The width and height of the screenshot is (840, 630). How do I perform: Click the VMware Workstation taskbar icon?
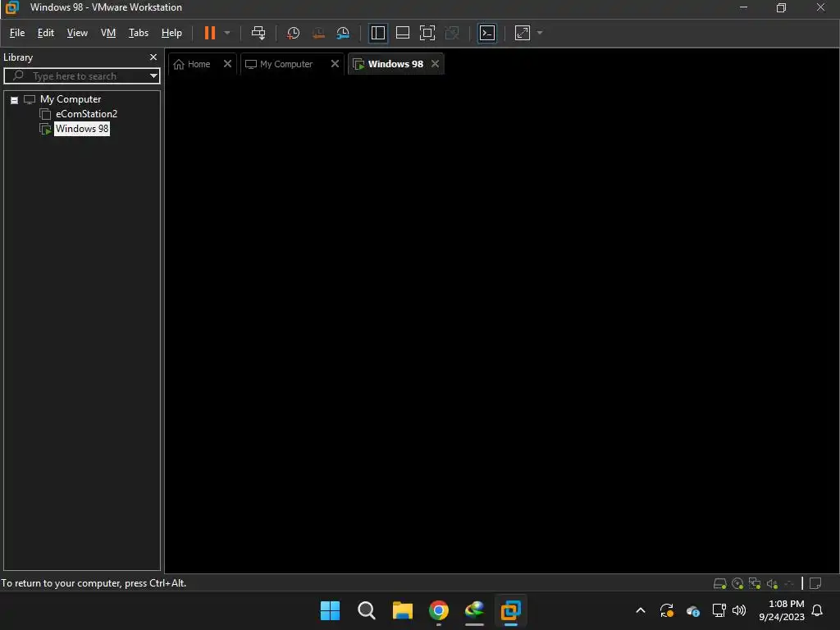[x=510, y=610]
